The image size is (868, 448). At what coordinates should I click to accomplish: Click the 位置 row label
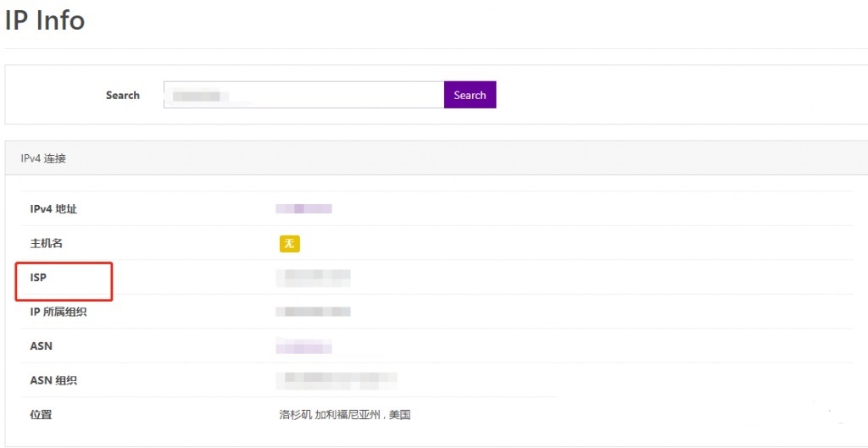tap(42, 415)
